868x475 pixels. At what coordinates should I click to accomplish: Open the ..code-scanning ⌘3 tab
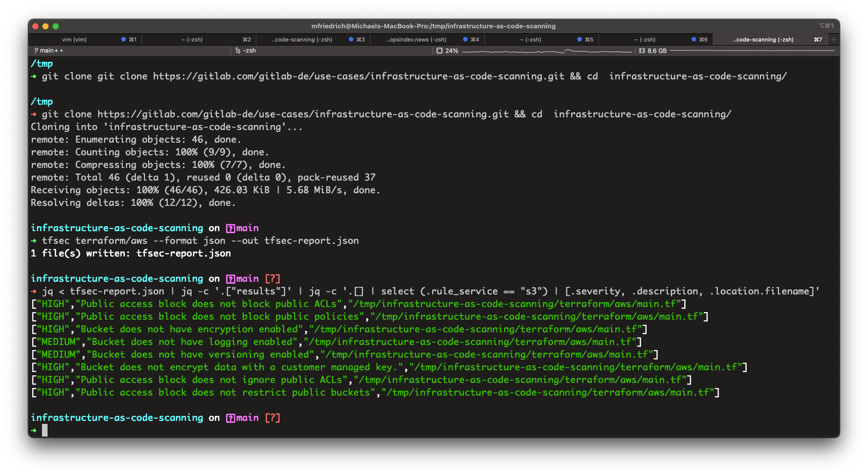[x=302, y=39]
